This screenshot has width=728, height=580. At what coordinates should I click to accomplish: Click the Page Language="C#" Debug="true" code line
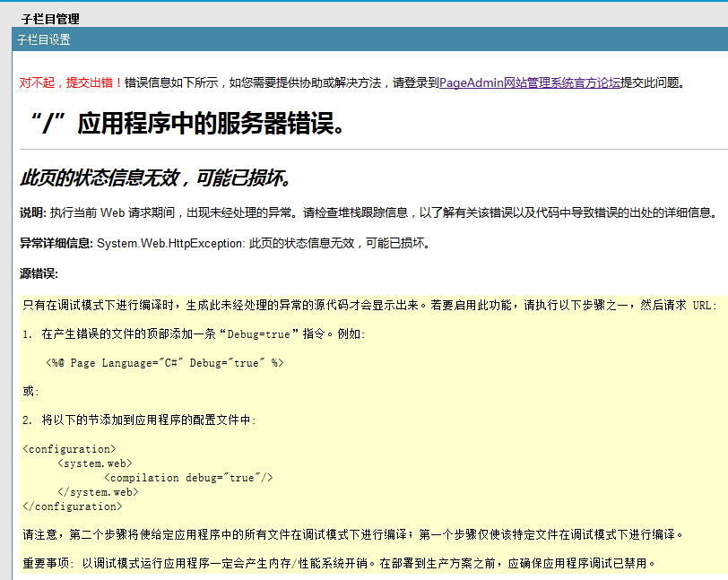click(x=165, y=363)
